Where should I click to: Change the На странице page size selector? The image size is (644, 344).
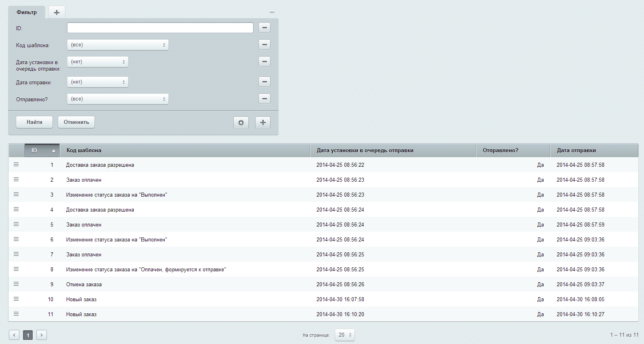point(344,335)
